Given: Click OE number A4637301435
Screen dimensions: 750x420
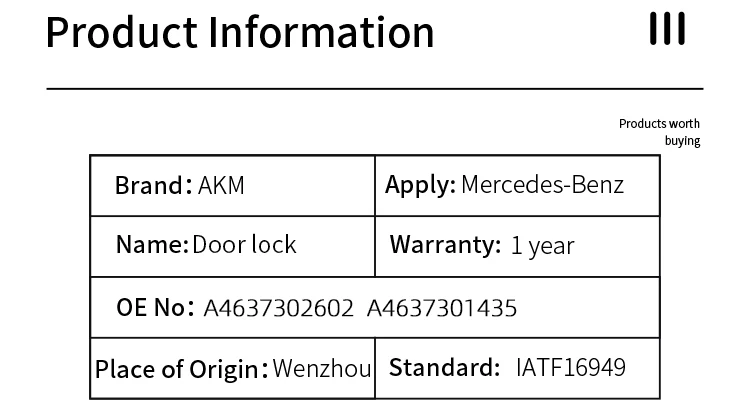Looking at the screenshot, I should [442, 308].
